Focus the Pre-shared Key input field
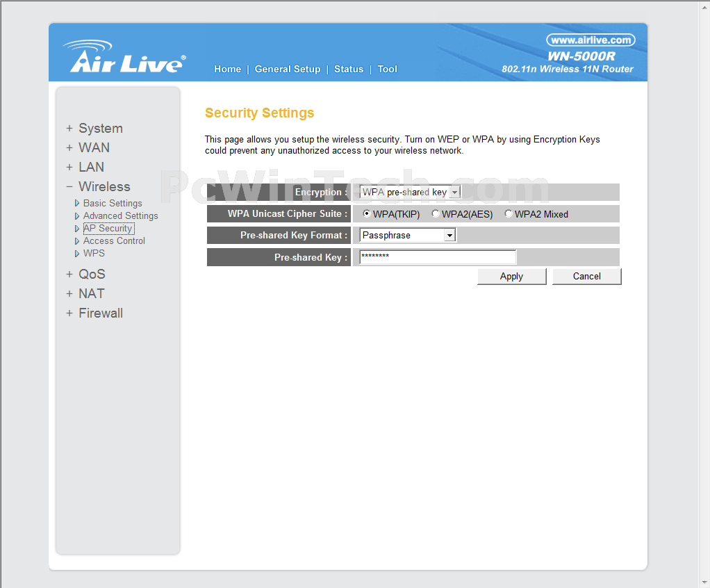 click(x=438, y=257)
